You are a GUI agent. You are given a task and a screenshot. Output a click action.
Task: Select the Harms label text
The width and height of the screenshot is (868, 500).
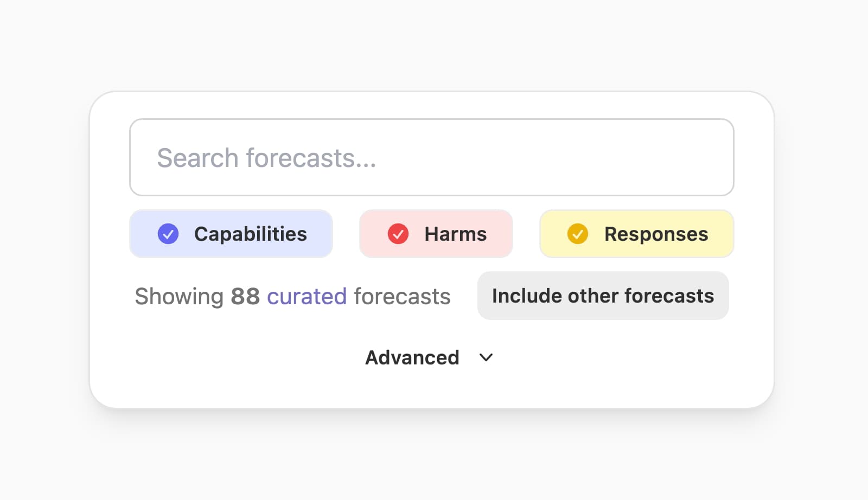point(455,234)
